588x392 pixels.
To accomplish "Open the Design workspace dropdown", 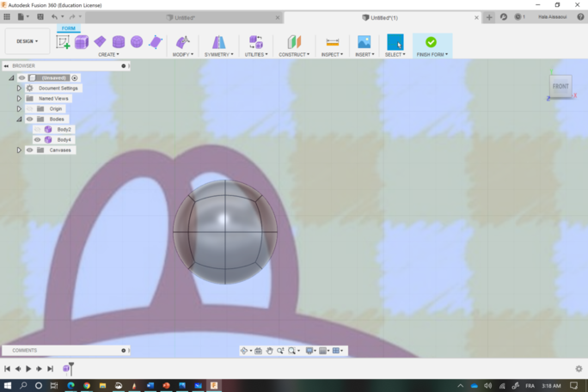I will (x=27, y=41).
